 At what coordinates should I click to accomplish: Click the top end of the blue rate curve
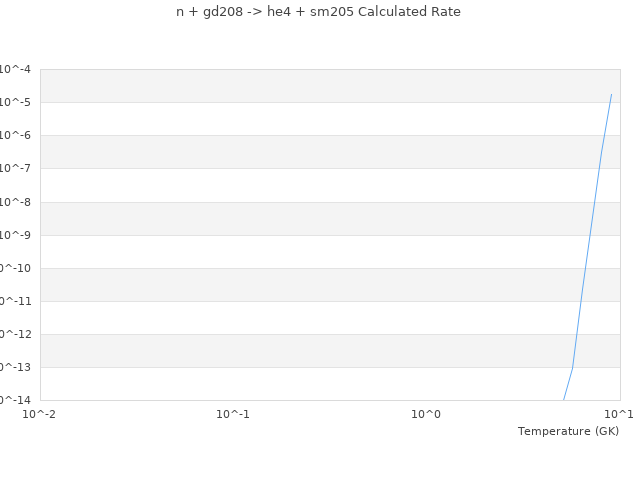point(611,94)
